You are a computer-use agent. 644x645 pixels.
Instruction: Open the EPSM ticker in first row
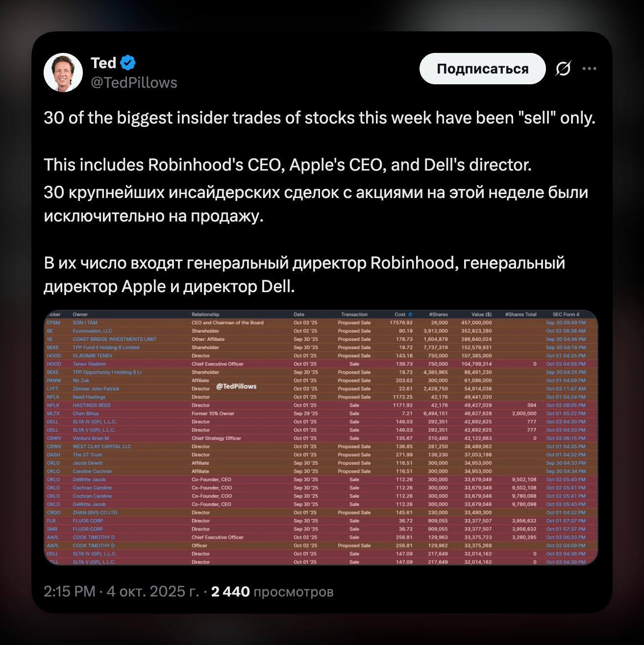pos(53,322)
